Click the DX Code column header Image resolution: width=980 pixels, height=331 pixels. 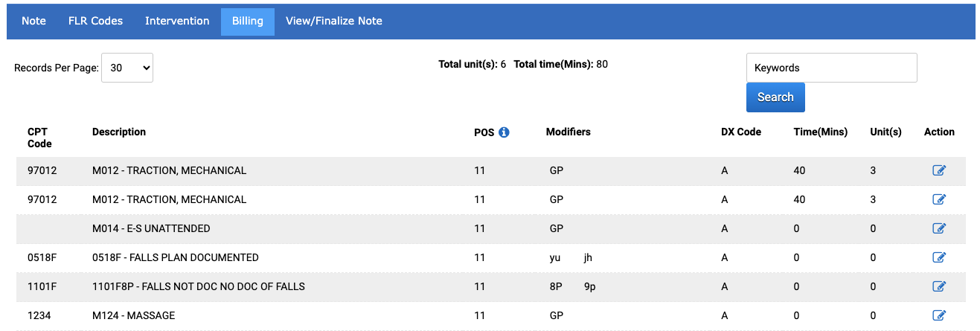click(x=741, y=132)
